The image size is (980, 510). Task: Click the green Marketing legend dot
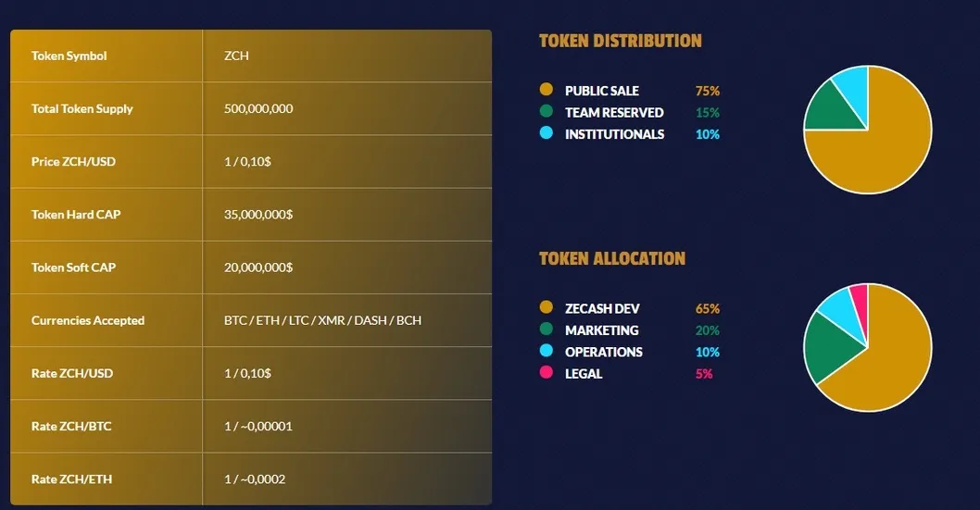point(547,329)
